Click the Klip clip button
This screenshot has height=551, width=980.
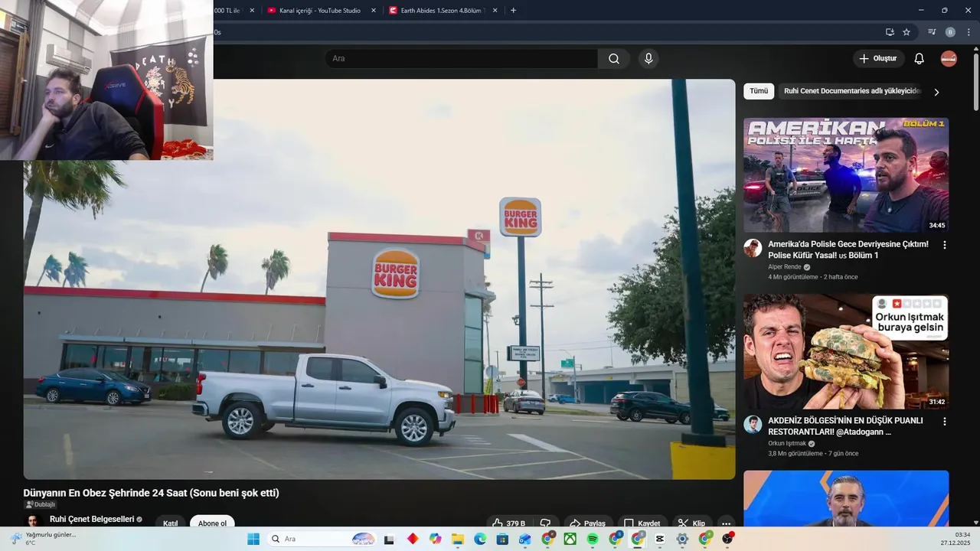pos(691,523)
